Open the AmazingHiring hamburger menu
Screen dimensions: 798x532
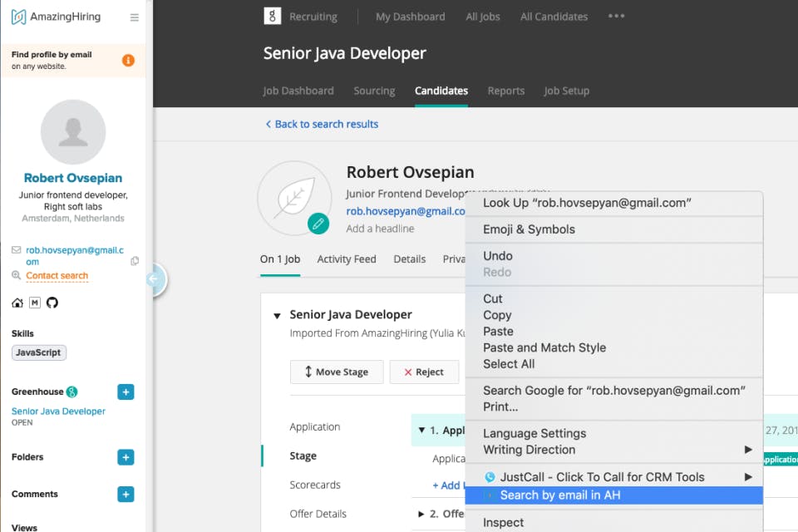135,17
